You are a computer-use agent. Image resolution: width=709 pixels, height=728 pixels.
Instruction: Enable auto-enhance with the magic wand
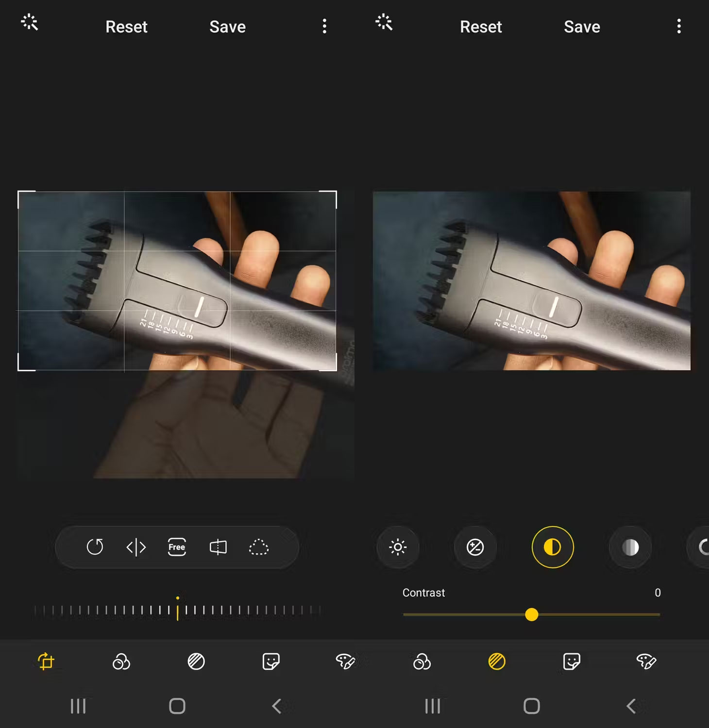29,22
